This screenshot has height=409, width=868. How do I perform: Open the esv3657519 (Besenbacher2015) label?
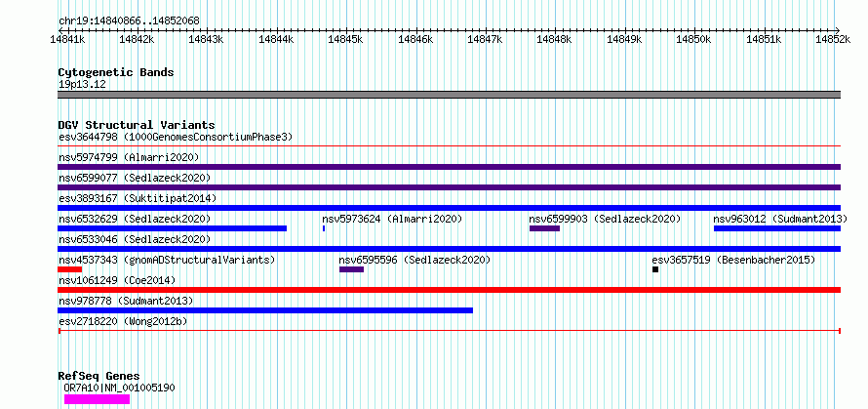click(733, 260)
